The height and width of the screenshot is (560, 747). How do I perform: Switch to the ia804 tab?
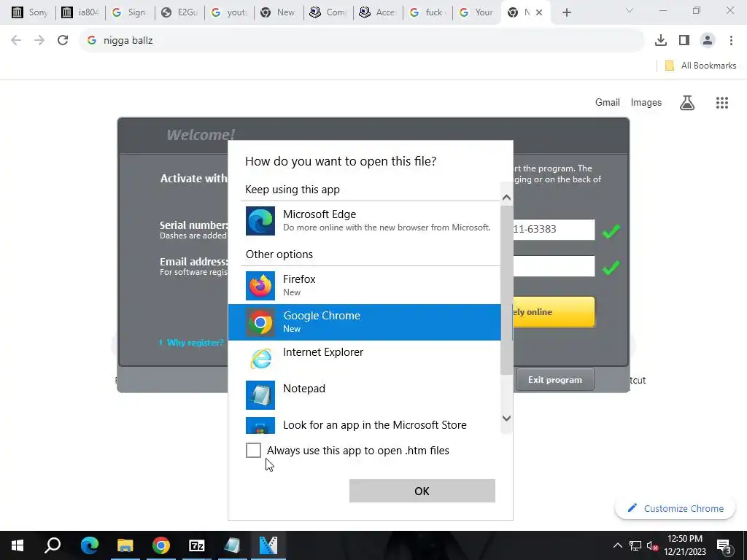80,12
